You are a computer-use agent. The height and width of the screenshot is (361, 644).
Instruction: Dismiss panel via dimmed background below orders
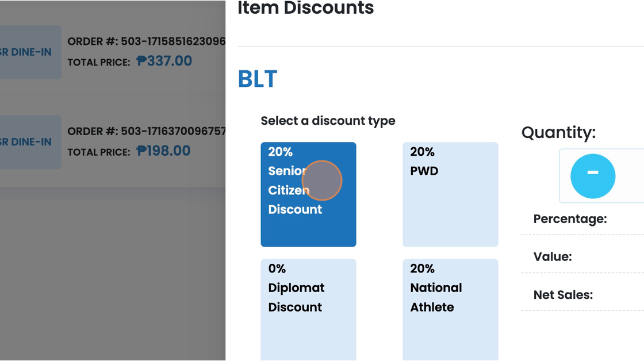(x=113, y=274)
